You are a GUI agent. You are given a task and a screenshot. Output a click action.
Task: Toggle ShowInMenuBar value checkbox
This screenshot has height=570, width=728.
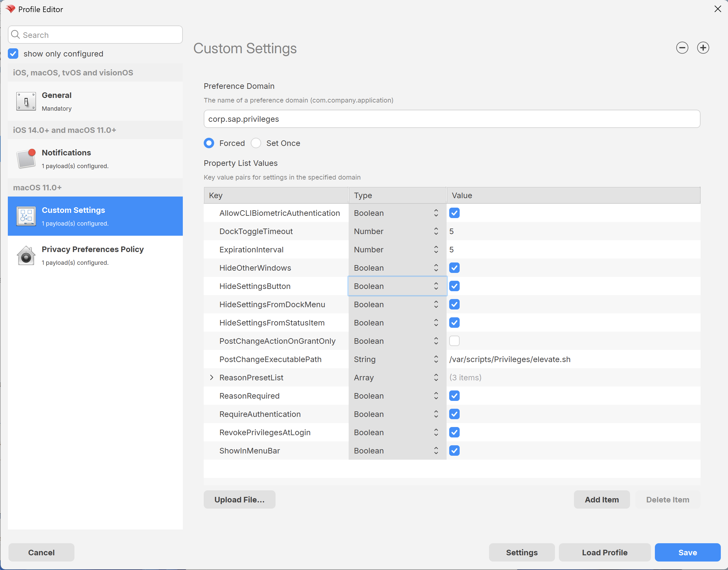(x=454, y=451)
